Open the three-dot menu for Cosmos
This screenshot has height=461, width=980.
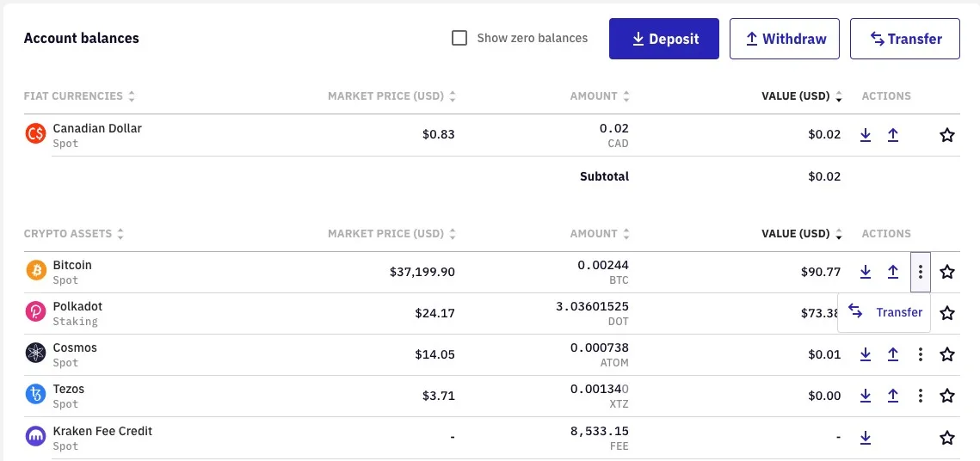click(x=921, y=354)
